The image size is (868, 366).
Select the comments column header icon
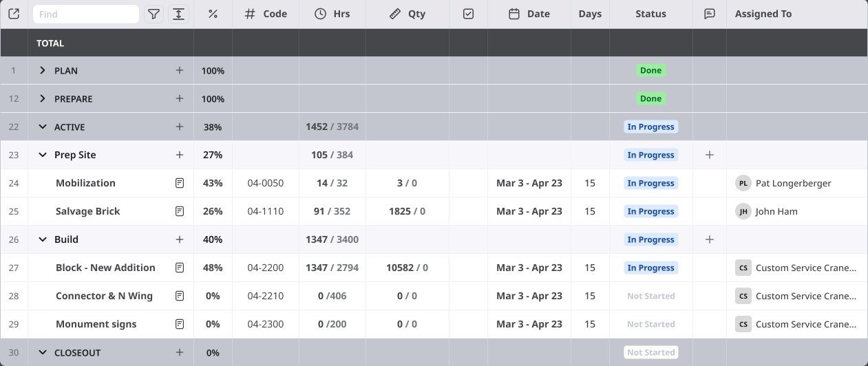pos(710,14)
